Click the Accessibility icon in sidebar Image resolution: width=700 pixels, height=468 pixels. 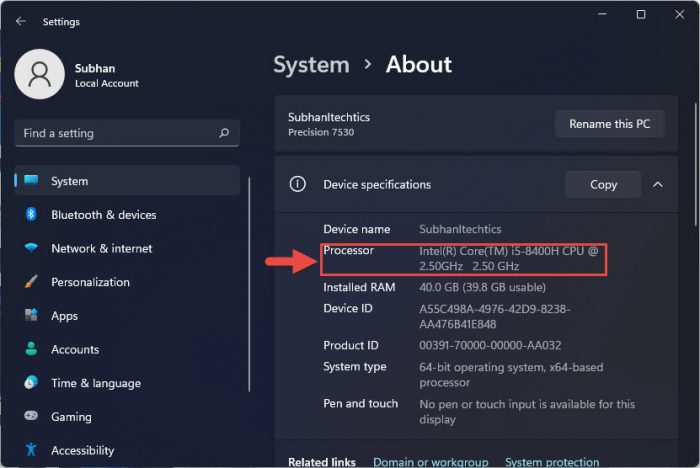31,450
